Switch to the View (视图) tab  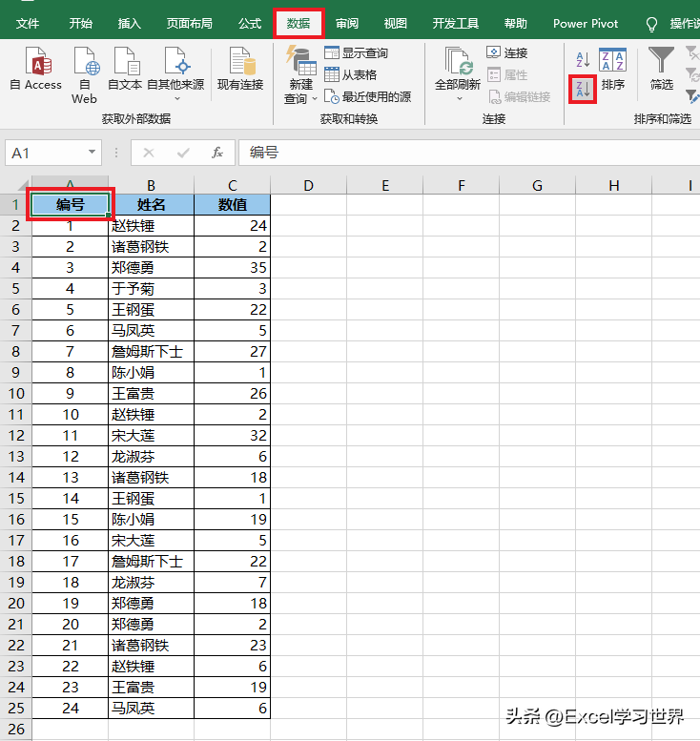tap(395, 24)
